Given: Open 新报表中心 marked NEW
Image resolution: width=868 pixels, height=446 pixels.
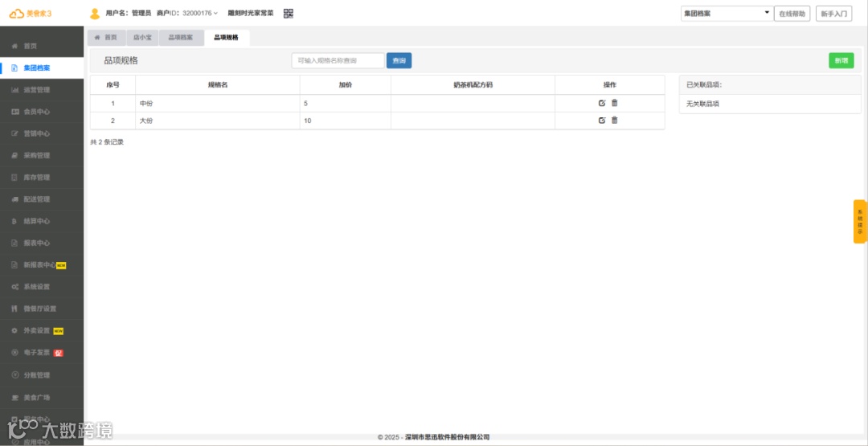Looking at the screenshot, I should (x=42, y=265).
